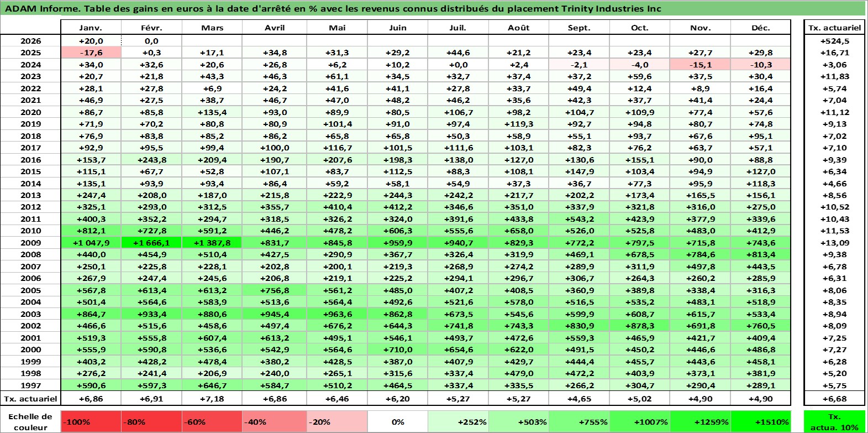868x433 pixels.
Task: Select the '+6,68' overall actuarial rate cell
Action: click(834, 398)
